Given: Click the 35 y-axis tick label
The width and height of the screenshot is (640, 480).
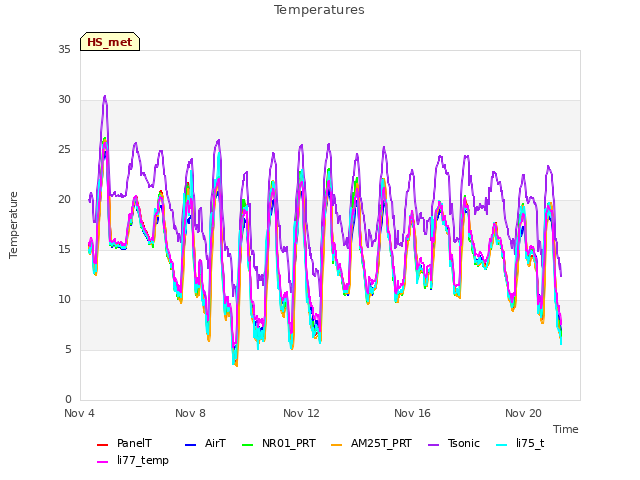Looking at the screenshot, I should (64, 50).
